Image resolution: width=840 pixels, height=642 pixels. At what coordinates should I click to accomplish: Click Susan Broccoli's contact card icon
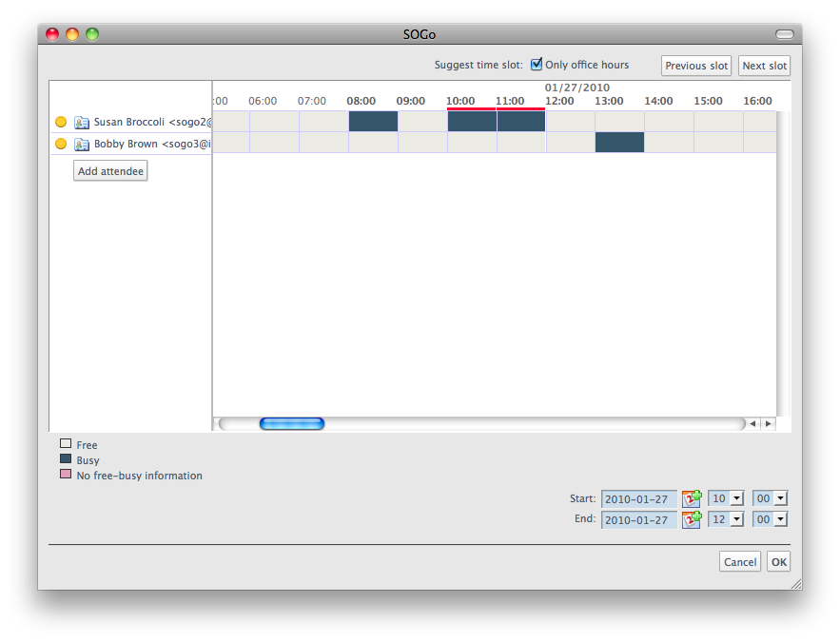click(82, 122)
